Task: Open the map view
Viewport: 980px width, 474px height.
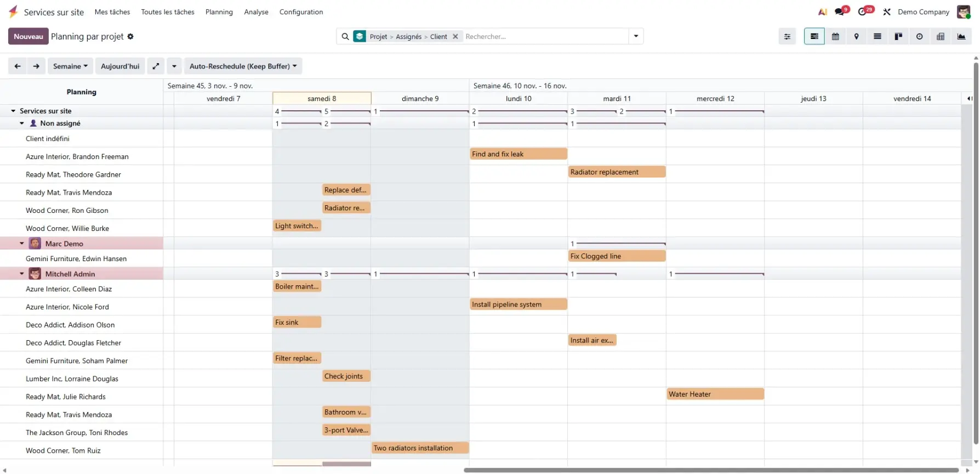Action: pyautogui.click(x=856, y=37)
